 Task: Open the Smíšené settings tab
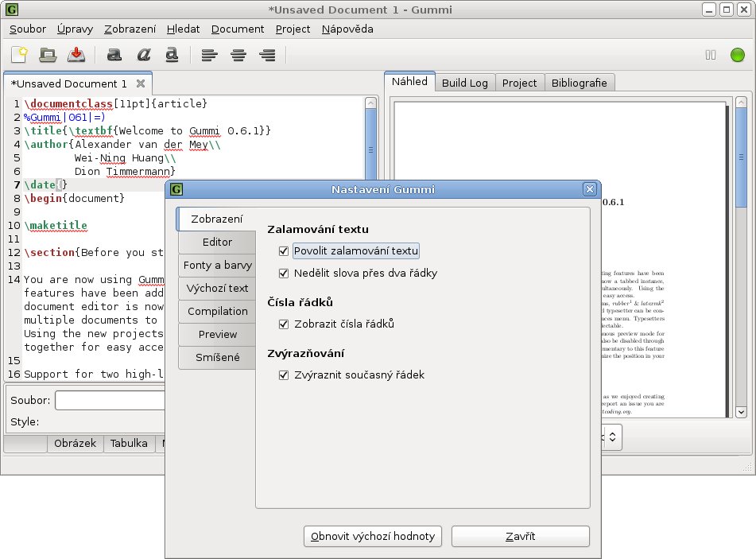[217, 357]
